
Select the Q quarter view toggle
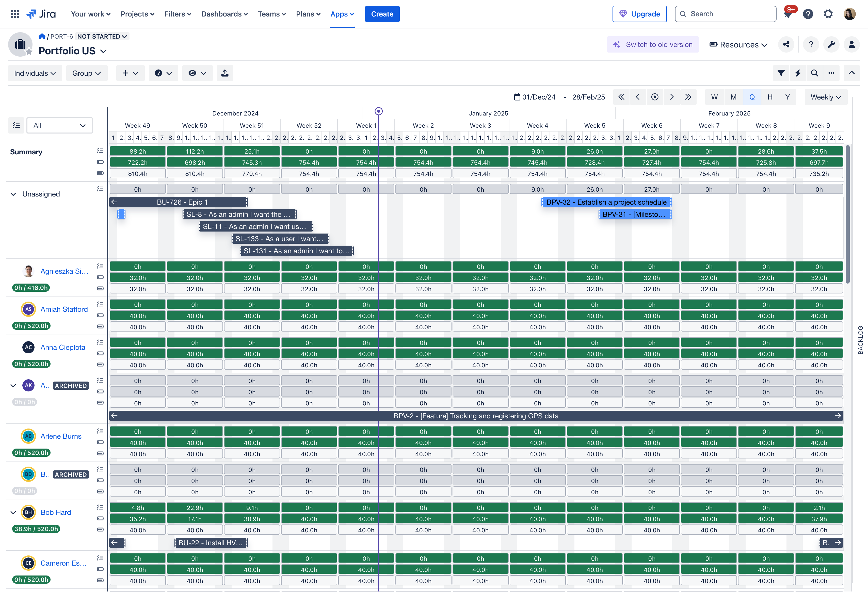[752, 97]
